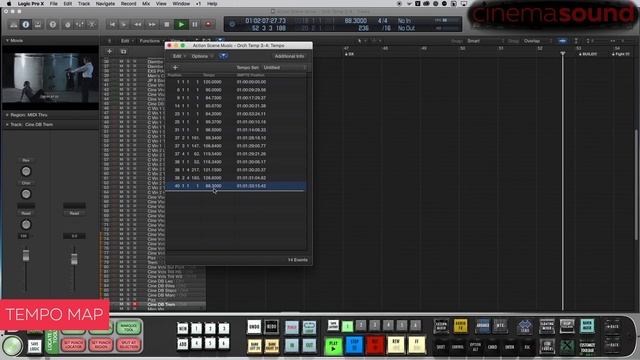Adjust the left channel strip pan knob

pyautogui.click(x=26, y=224)
